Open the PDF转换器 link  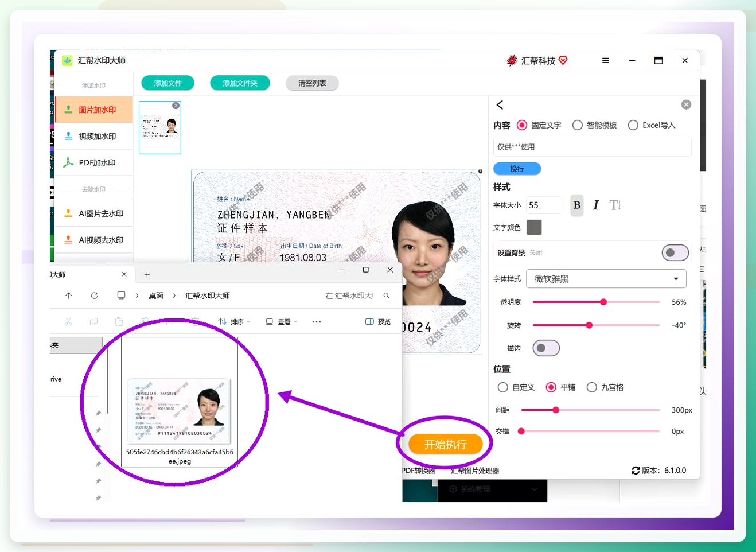pos(418,471)
